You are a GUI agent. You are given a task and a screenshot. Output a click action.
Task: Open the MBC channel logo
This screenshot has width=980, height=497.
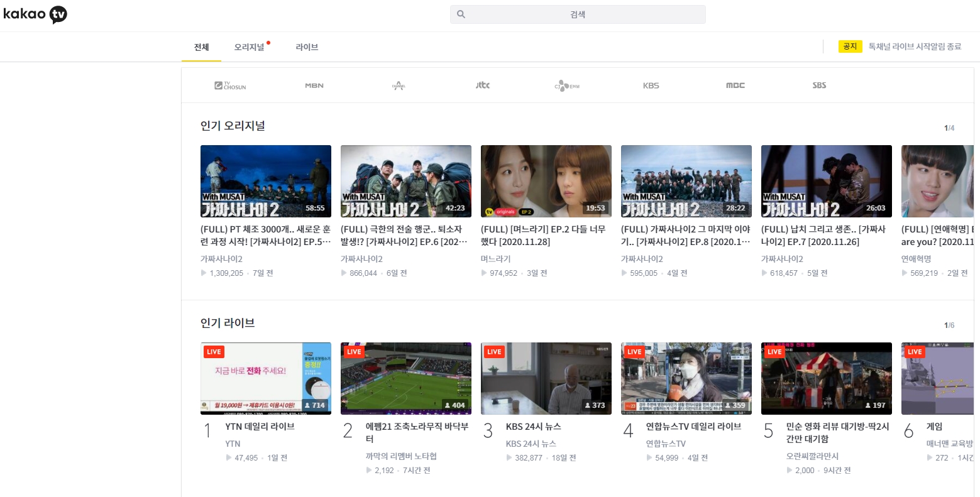point(735,85)
